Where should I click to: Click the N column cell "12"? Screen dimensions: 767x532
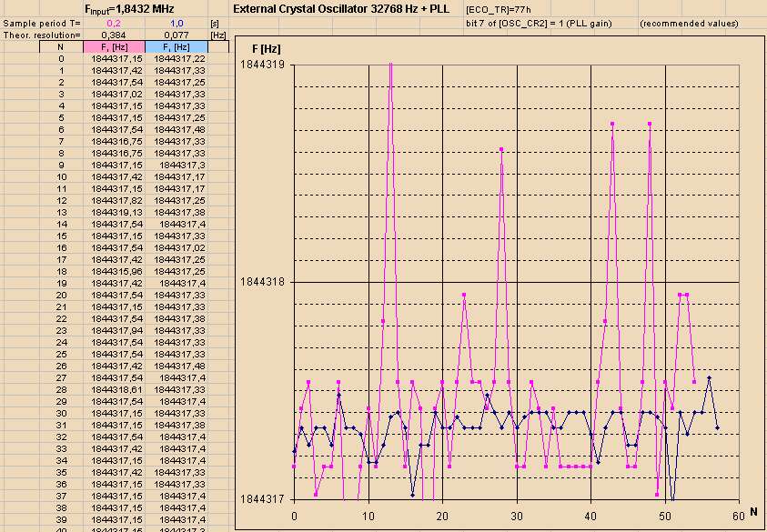(61, 200)
